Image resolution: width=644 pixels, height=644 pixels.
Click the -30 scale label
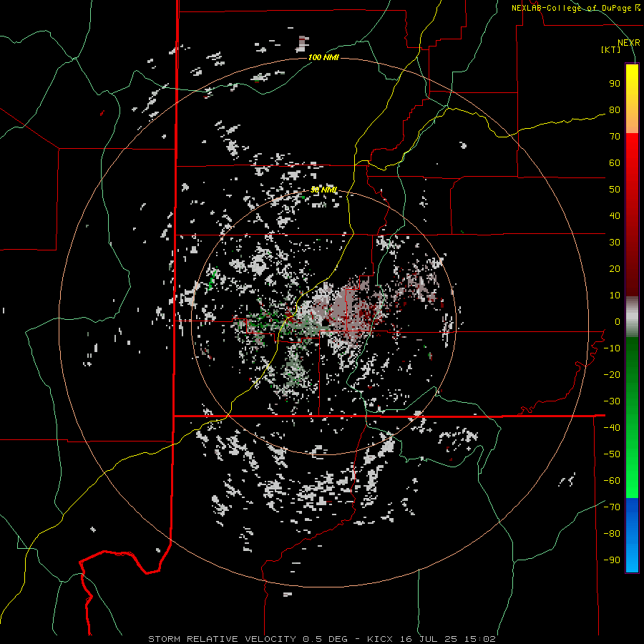click(x=612, y=401)
